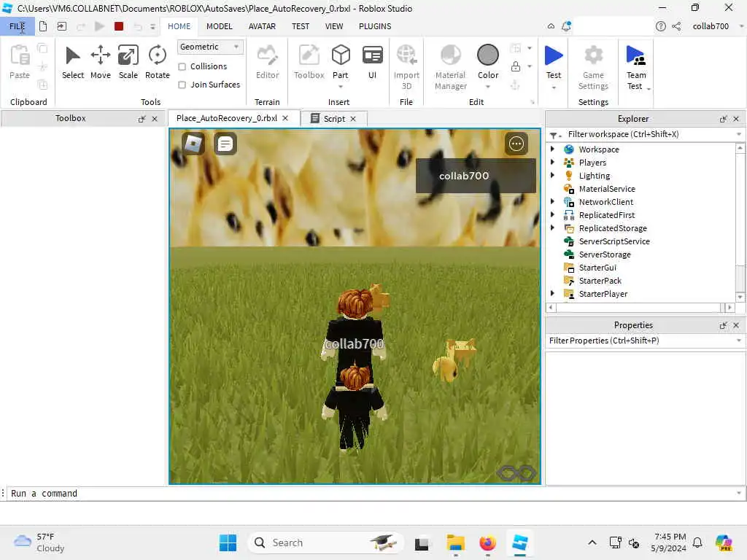Click the notifications bell in title ribbon

point(566,26)
